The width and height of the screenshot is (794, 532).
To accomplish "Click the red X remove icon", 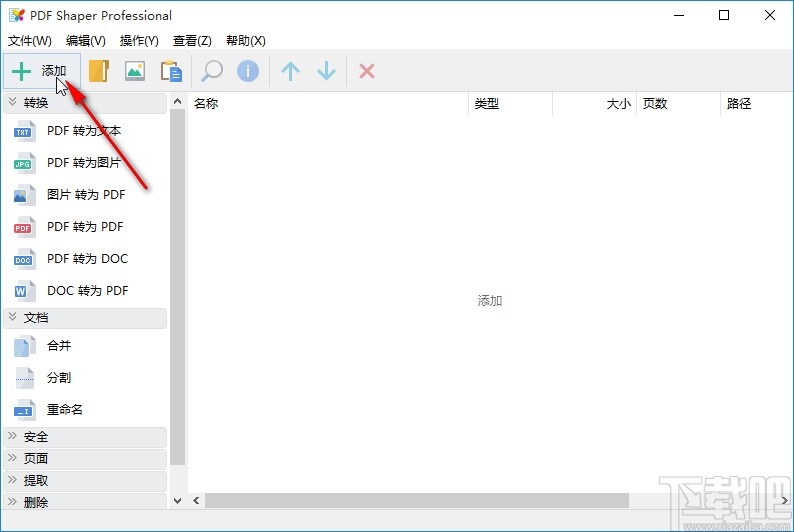I will pyautogui.click(x=367, y=71).
